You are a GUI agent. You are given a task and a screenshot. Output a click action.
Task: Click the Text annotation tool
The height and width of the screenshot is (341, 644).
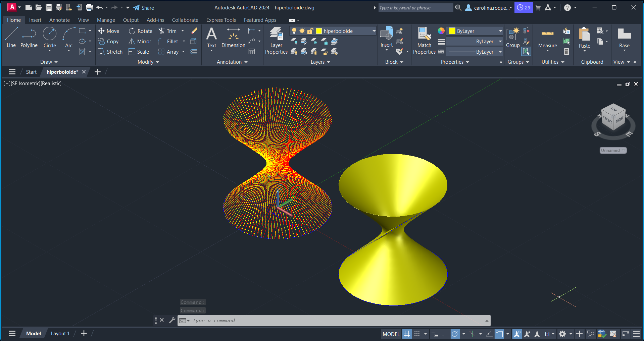point(211,38)
